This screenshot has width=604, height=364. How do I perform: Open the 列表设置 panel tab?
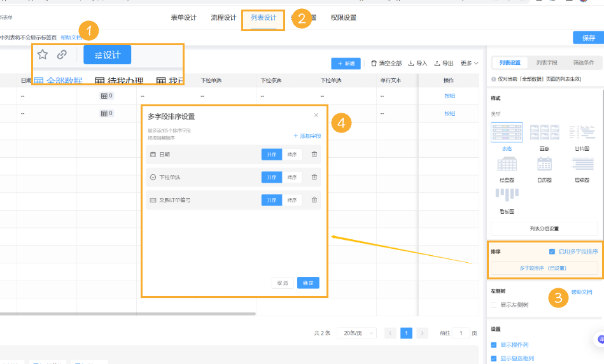510,62
